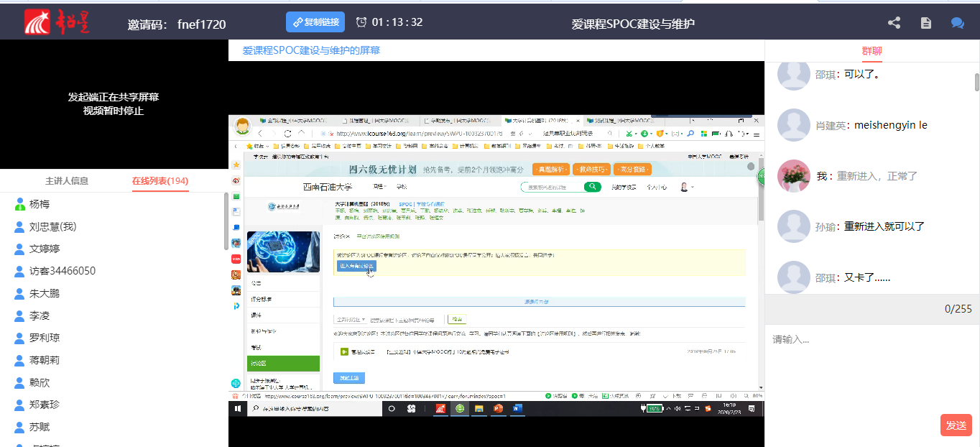The height and width of the screenshot is (447, 980).
Task: Click the flower avatar in chat
Action: pos(794,176)
